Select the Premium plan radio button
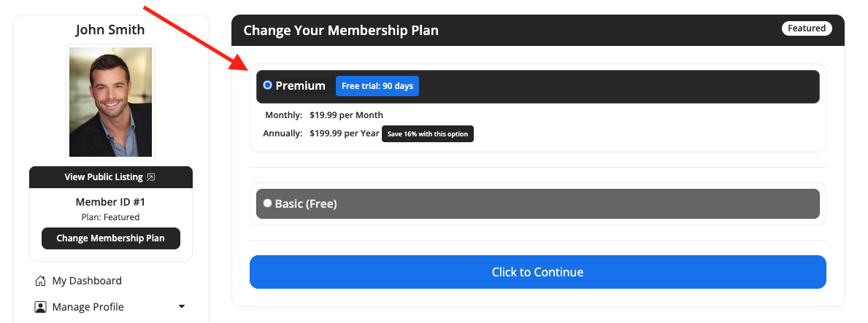868x323 pixels. pyautogui.click(x=268, y=85)
